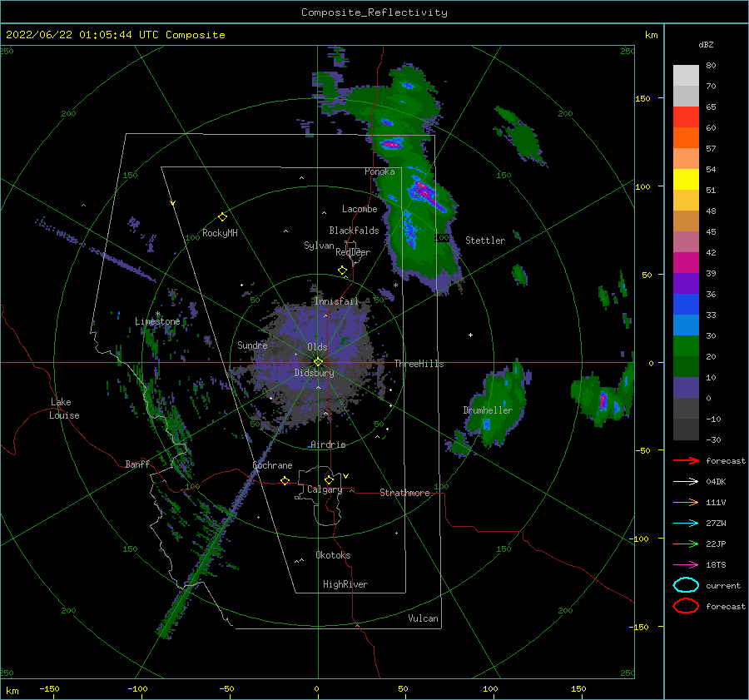The height and width of the screenshot is (700, 749).
Task: Click the Okotoks label
Action: coord(333,555)
